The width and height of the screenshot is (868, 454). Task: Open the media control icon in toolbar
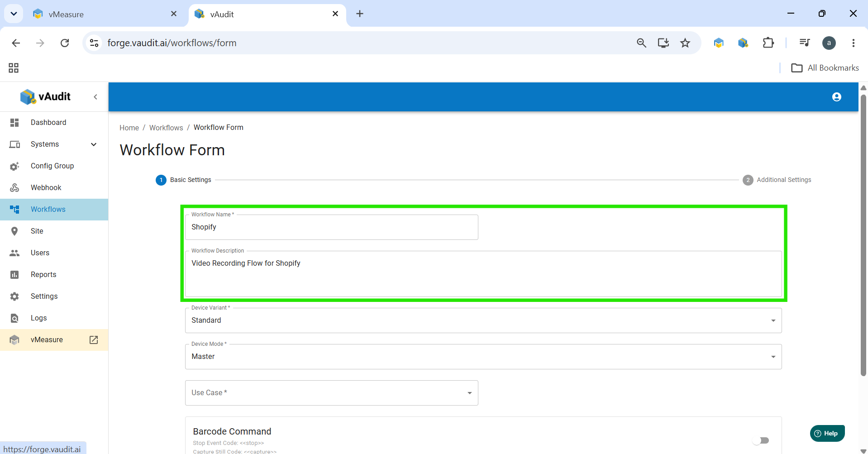(805, 43)
